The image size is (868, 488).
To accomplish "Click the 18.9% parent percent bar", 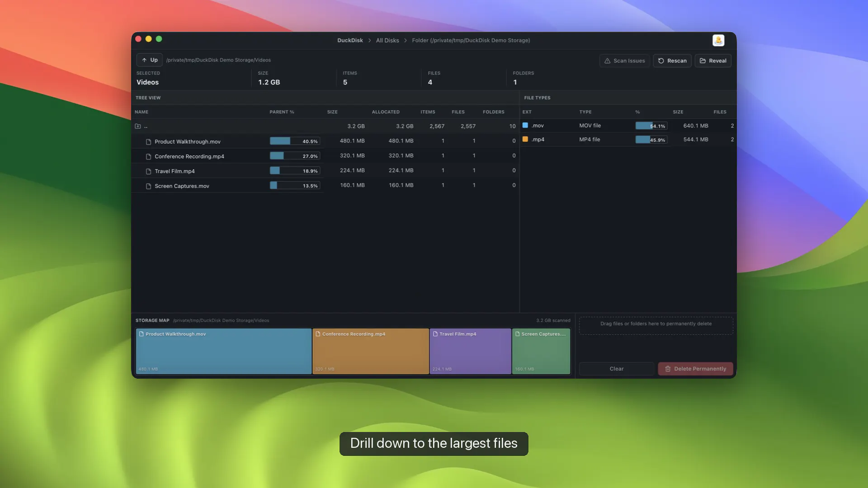I will [295, 171].
